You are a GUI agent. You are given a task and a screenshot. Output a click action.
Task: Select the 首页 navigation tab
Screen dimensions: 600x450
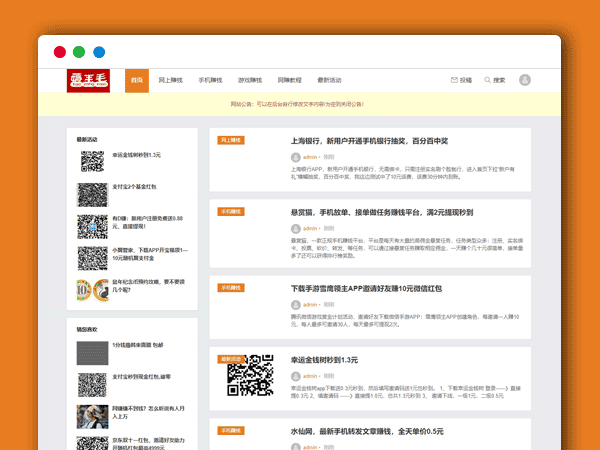coord(137,80)
